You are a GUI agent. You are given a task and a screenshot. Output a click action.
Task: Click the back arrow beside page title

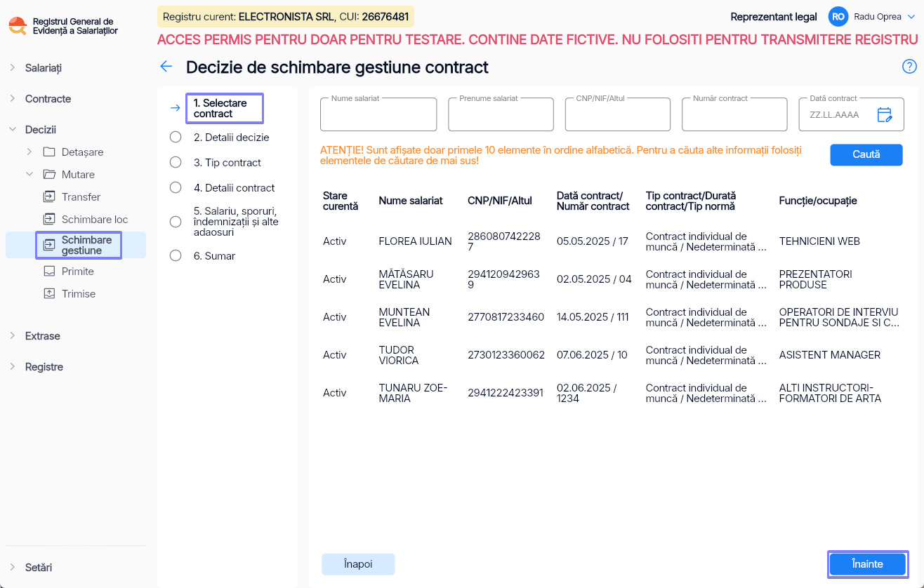tap(166, 67)
